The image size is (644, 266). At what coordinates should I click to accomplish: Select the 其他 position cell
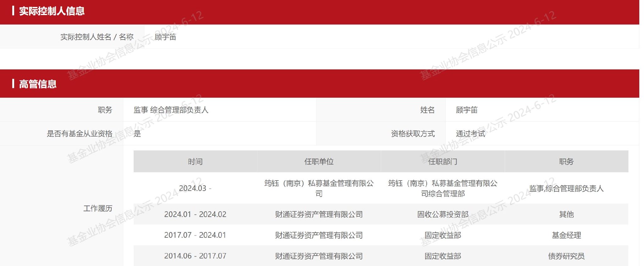tap(567, 214)
